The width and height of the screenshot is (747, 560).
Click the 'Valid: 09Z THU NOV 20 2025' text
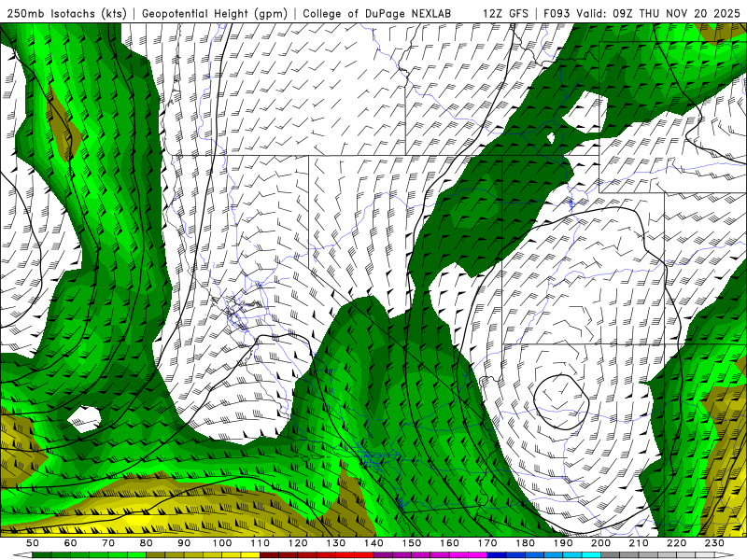pos(658,14)
